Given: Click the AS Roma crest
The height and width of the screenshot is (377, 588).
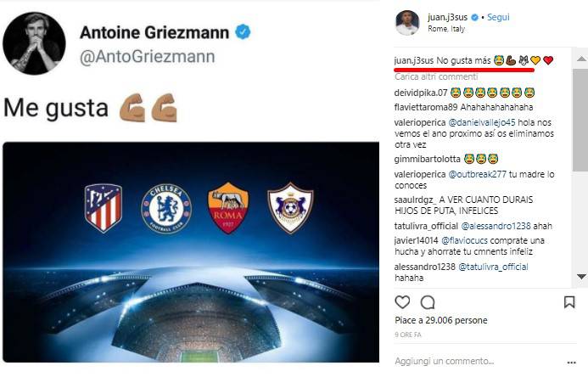Looking at the screenshot, I should click(228, 207).
